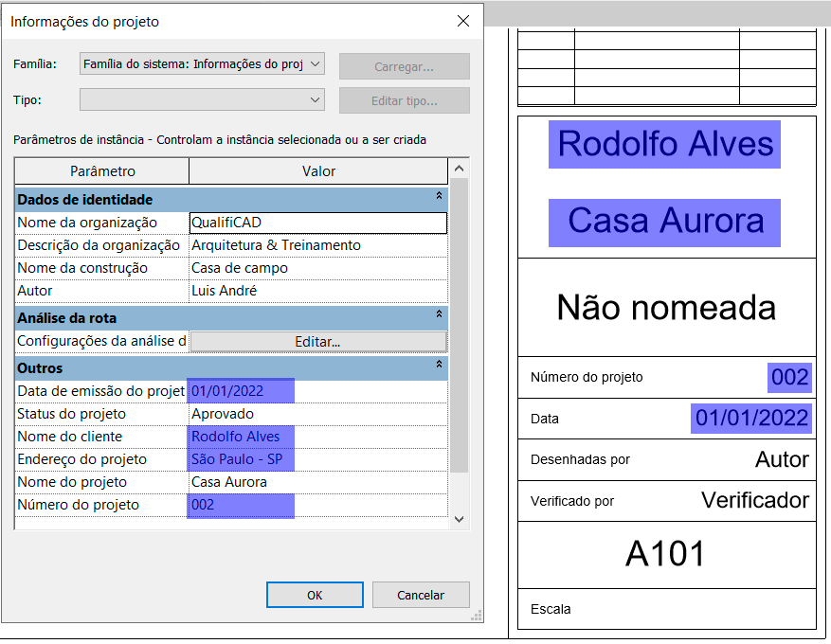The image size is (831, 644).
Task: Dismiss dialog with Cancelar
Action: click(x=420, y=596)
